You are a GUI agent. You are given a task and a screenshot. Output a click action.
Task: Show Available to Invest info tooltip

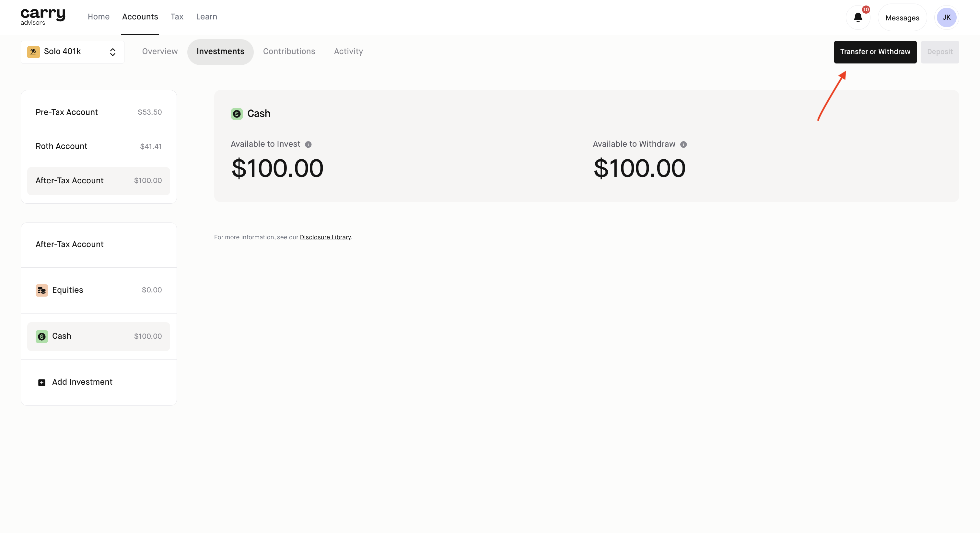[x=308, y=144]
